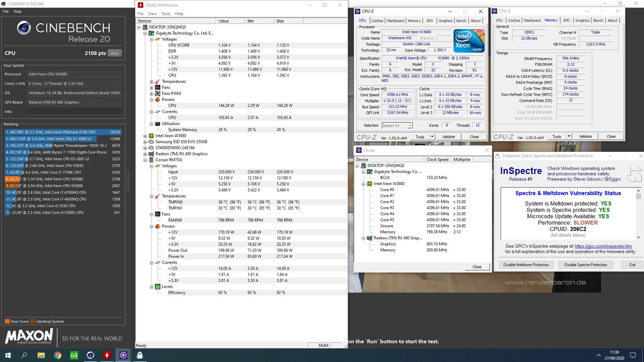Click Radeon RX 480 card icon in HWMonitor

[151, 154]
